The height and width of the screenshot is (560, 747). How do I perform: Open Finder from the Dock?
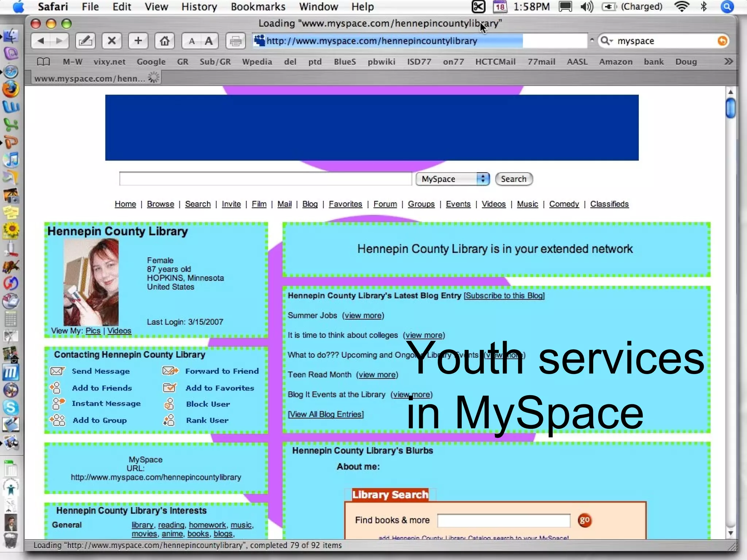pos(11,36)
